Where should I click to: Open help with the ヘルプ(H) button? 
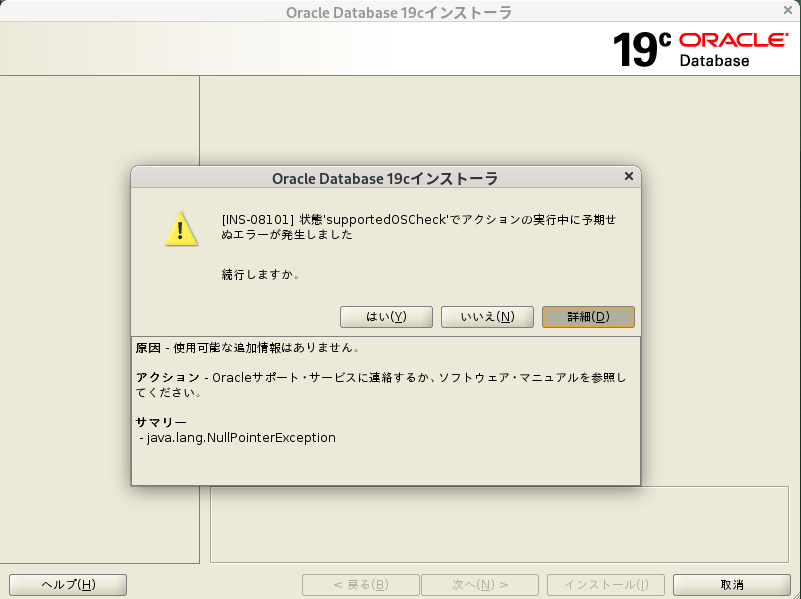tap(68, 584)
